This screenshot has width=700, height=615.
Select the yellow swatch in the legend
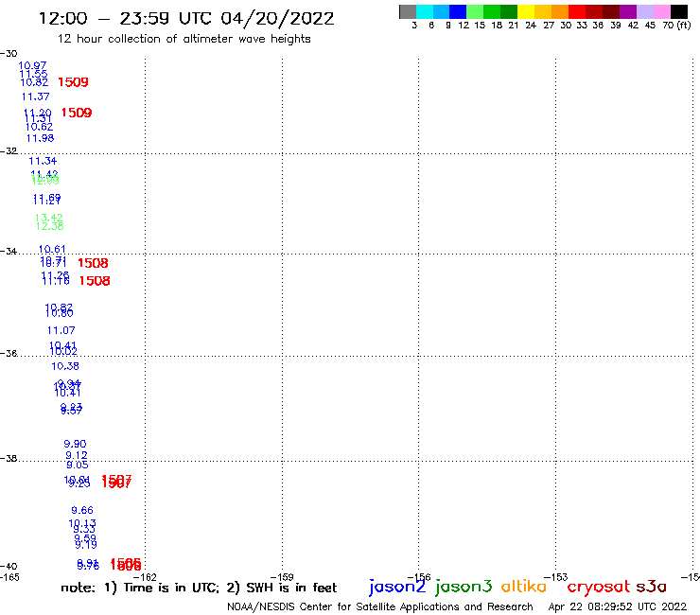526,11
